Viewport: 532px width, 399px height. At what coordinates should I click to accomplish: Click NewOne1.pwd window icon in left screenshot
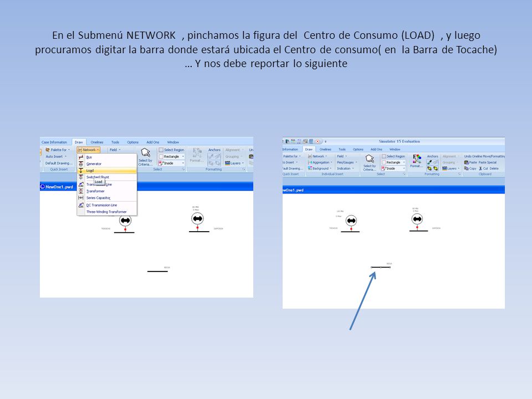(43, 187)
